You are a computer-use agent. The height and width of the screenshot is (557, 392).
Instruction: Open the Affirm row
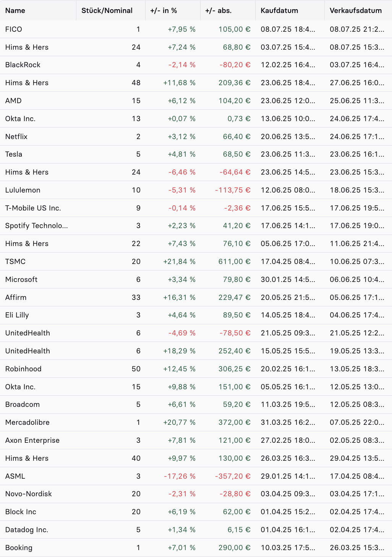(196, 298)
